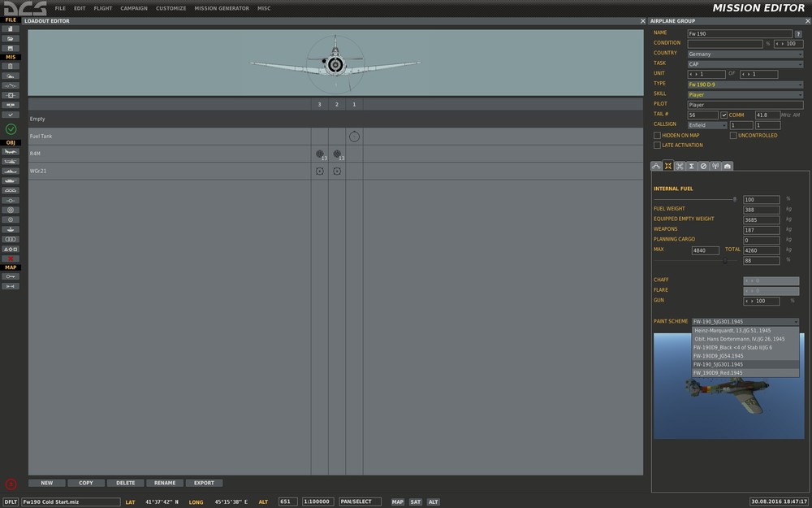
Task: Open the weather cloud icon
Action: point(11,76)
